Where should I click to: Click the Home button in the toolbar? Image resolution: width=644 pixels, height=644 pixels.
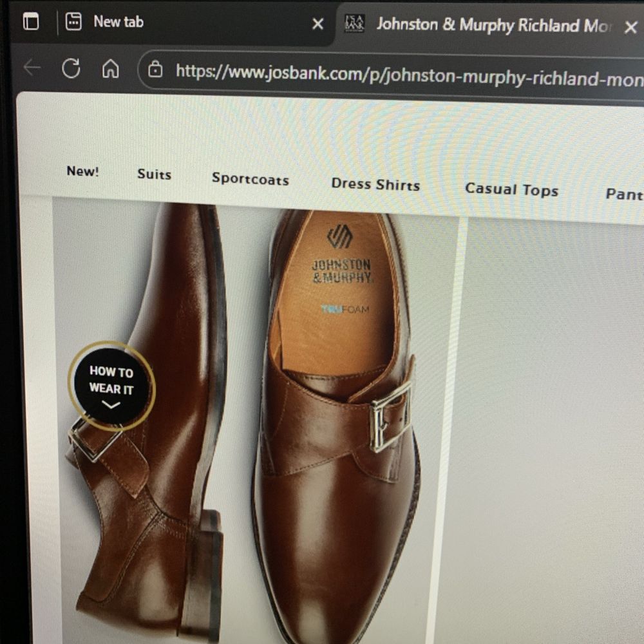click(x=111, y=69)
